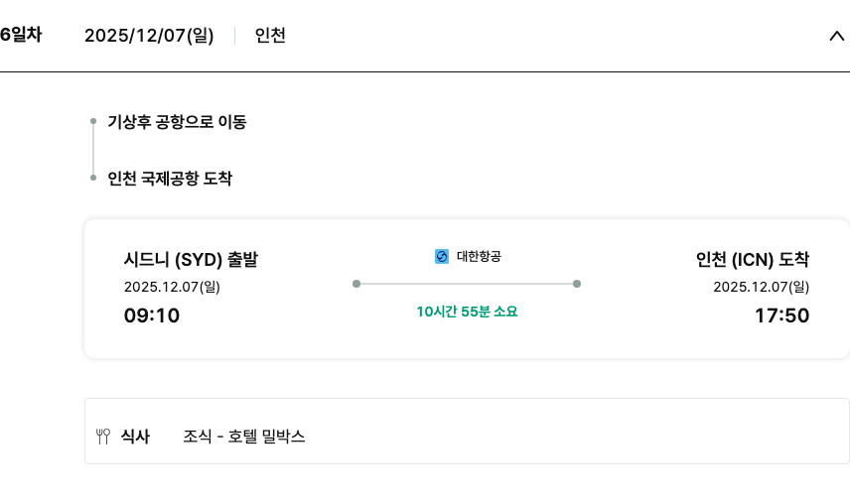Click the header date 2025/12/07(일)
Image resolution: width=850 pixels, height=504 pixels.
coord(149,36)
